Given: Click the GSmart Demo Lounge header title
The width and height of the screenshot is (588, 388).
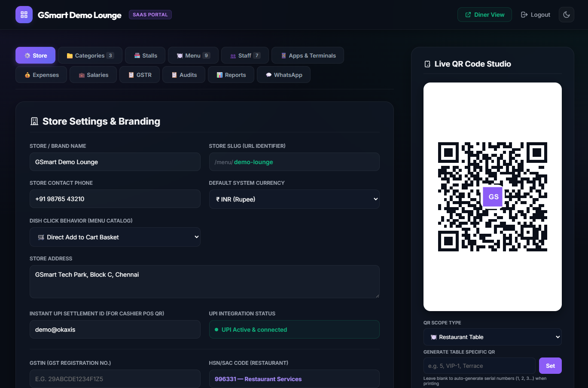Looking at the screenshot, I should 79,15.
